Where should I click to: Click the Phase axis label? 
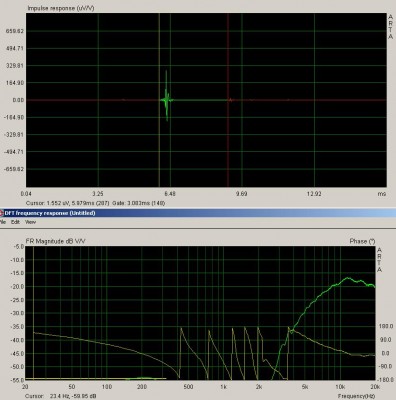[362, 241]
